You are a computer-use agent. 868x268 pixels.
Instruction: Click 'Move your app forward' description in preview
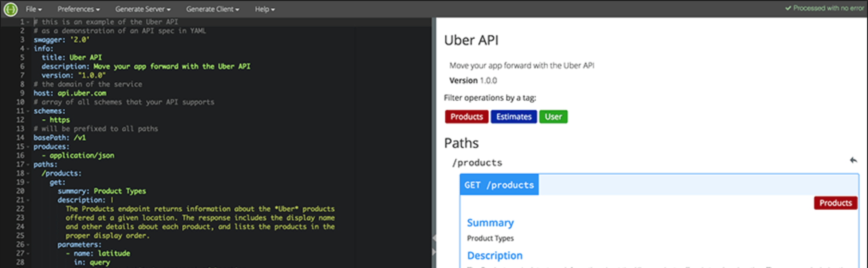tap(521, 66)
